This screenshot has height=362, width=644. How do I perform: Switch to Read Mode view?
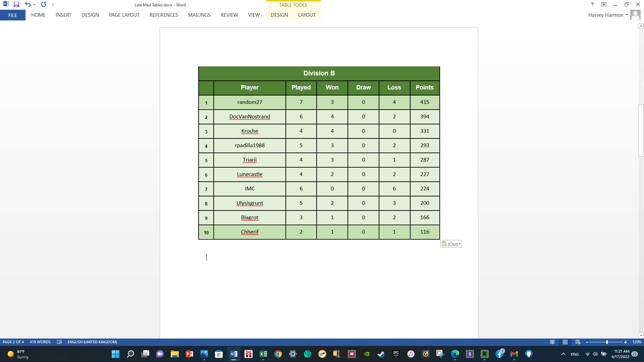point(552,342)
